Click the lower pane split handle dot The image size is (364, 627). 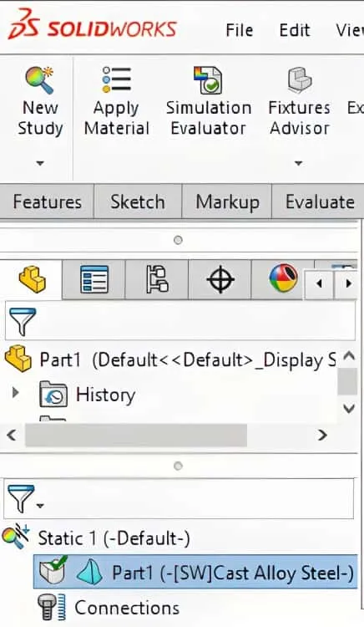(178, 466)
